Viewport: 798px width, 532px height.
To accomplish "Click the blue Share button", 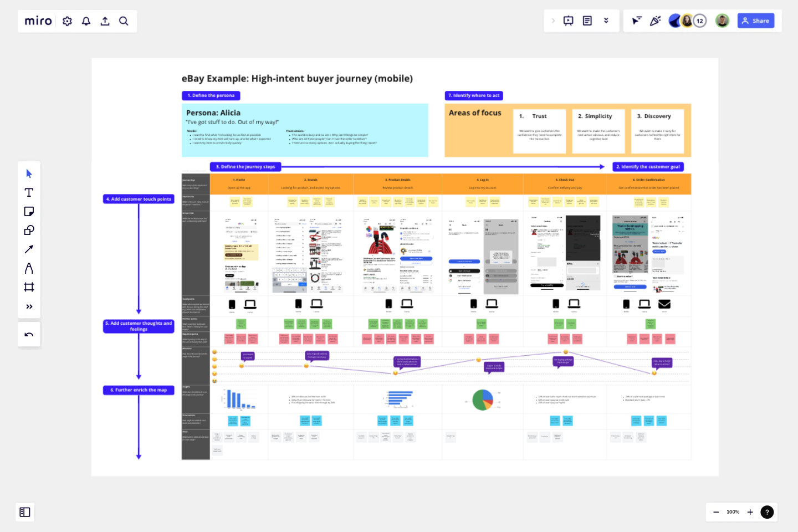I will coord(755,21).
